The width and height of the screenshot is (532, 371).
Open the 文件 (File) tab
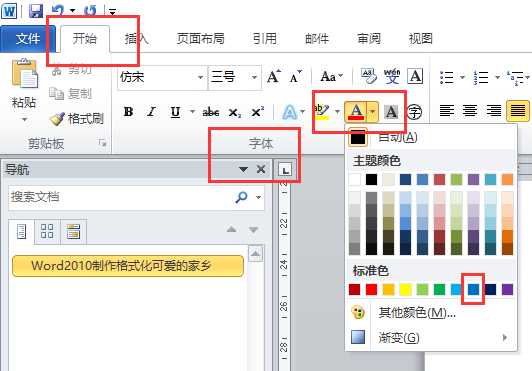[x=27, y=39]
